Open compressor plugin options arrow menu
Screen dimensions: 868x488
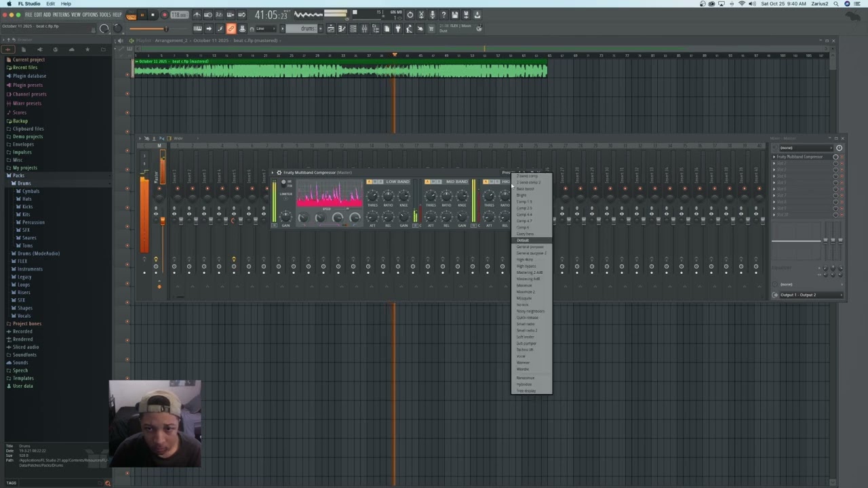point(273,173)
